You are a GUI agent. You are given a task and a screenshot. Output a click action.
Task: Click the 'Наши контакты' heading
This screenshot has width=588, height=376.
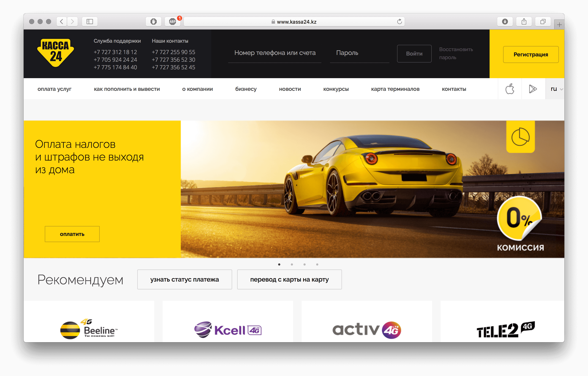coord(170,41)
